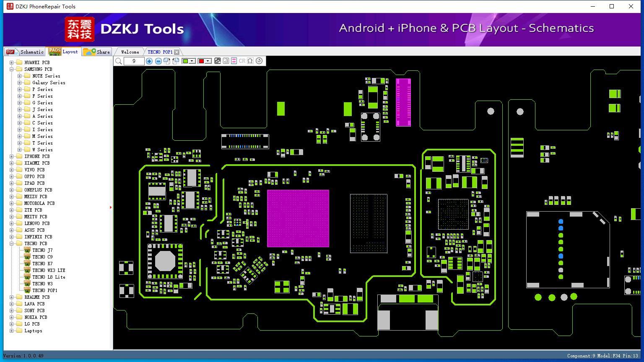Image resolution: width=644 pixels, height=362 pixels.
Task: Click the Omega symbol icon in the toolbar
Action: coord(250,61)
